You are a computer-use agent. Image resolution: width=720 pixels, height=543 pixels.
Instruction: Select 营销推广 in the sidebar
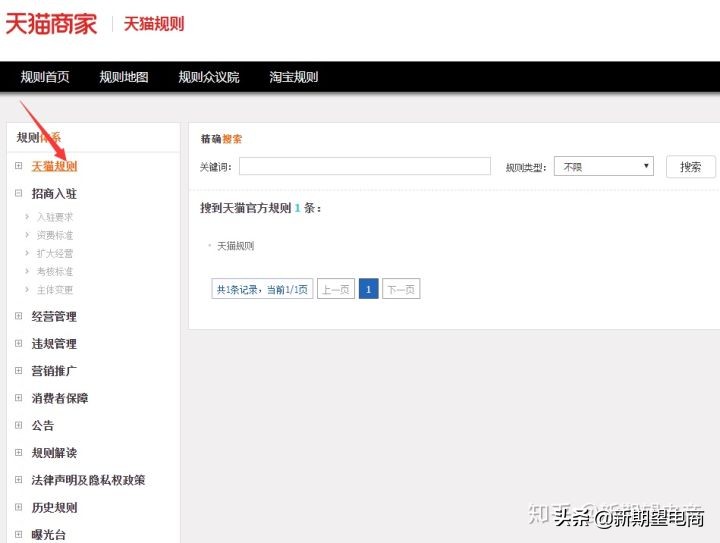pyautogui.click(x=54, y=370)
